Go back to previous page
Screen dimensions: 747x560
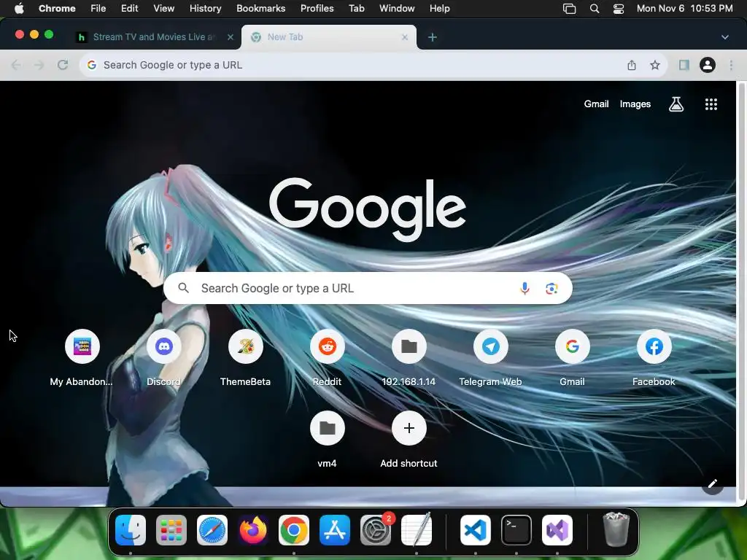(x=16, y=65)
